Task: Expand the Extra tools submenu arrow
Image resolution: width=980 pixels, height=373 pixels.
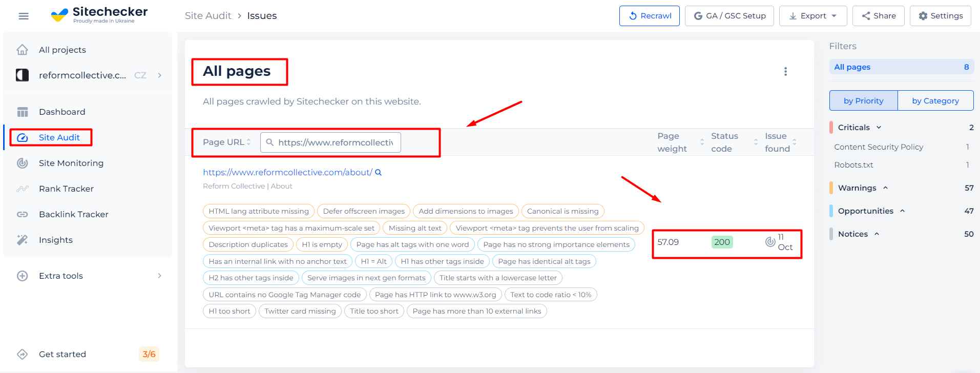Action: coord(160,276)
